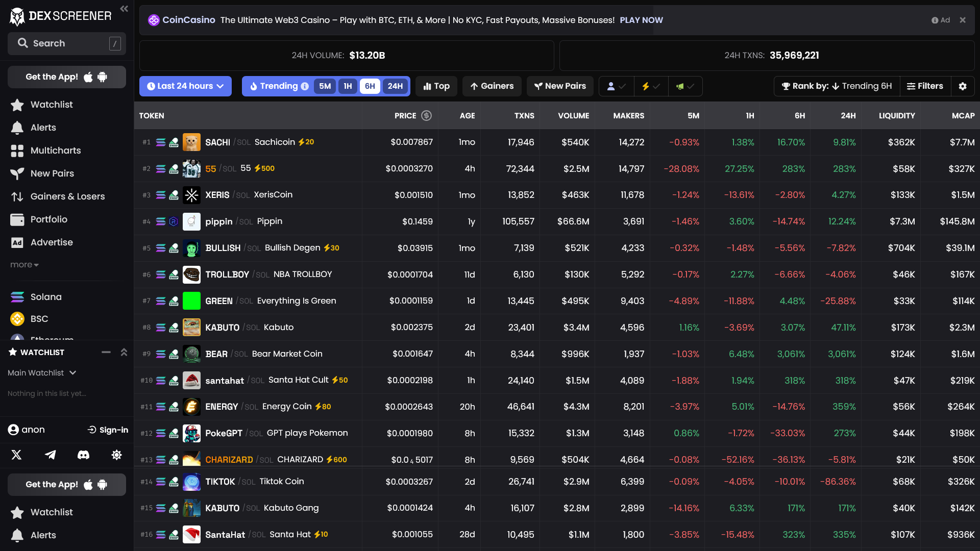Sort by MCAP column header
The image size is (980, 551).
pyautogui.click(x=963, y=116)
